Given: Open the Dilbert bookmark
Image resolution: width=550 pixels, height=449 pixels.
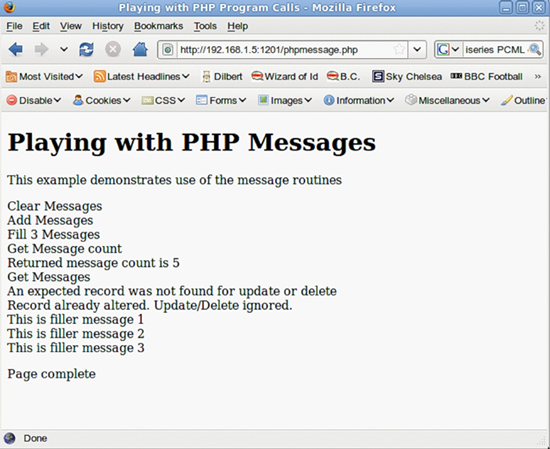Looking at the screenshot, I should pos(222,76).
